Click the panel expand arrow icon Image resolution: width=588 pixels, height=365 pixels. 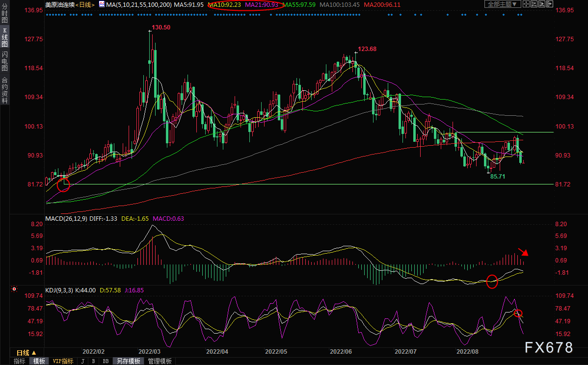[x=550, y=4]
